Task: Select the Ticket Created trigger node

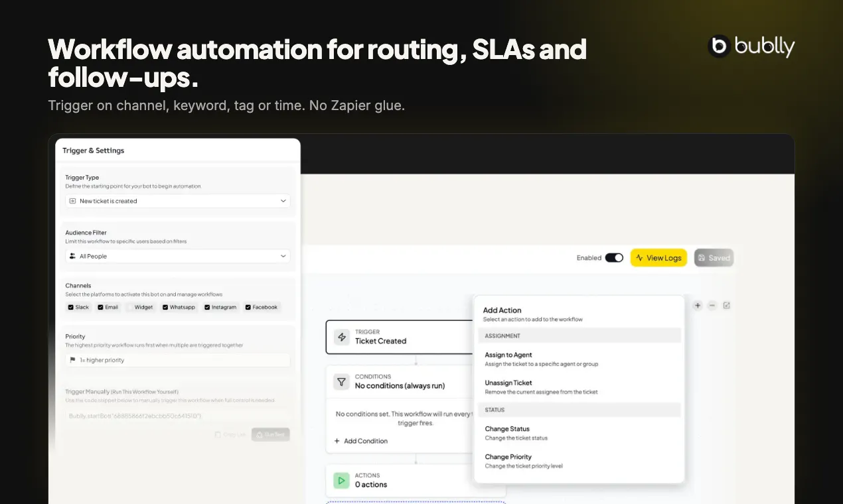Action: (400, 337)
